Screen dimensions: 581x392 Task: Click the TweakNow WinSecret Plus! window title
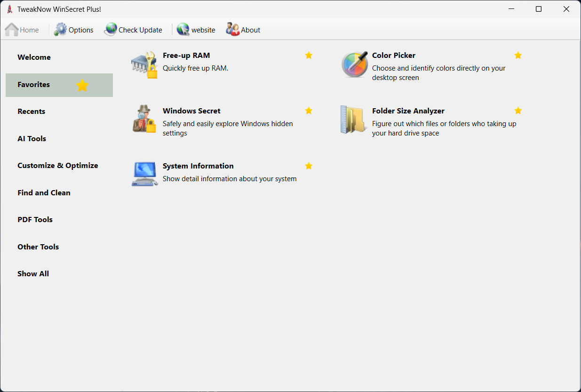coord(59,9)
